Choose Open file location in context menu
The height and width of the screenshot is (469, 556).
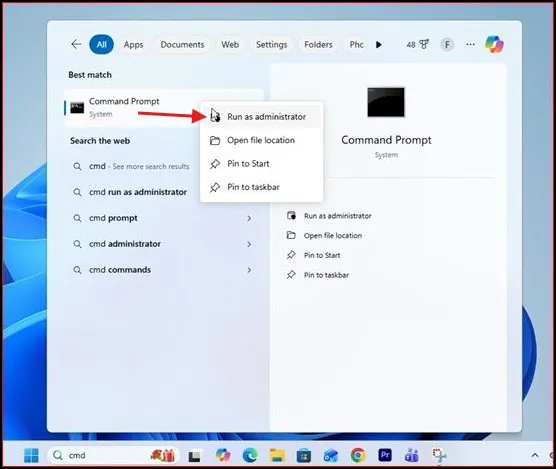[x=262, y=140]
